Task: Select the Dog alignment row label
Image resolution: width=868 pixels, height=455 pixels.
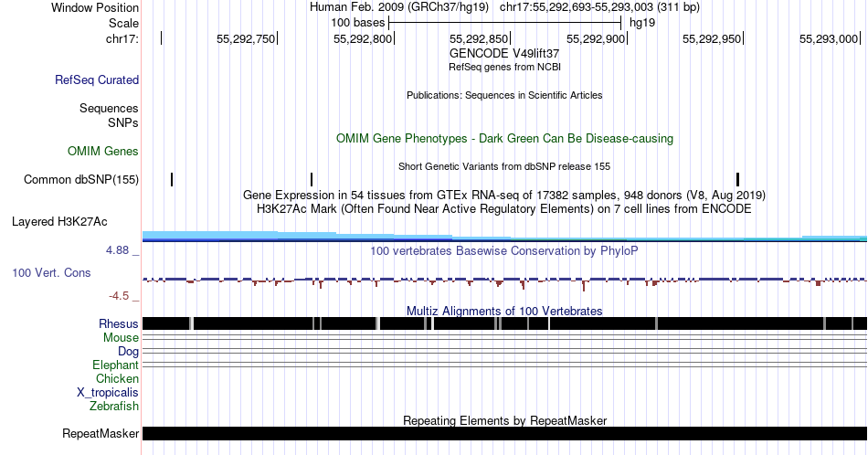Action: click(129, 351)
